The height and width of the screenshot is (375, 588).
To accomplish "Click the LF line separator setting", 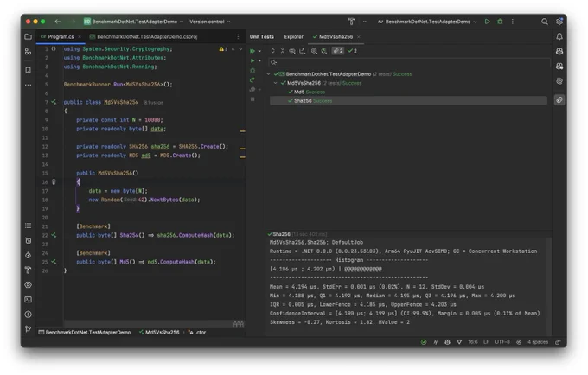I will pyautogui.click(x=486, y=342).
